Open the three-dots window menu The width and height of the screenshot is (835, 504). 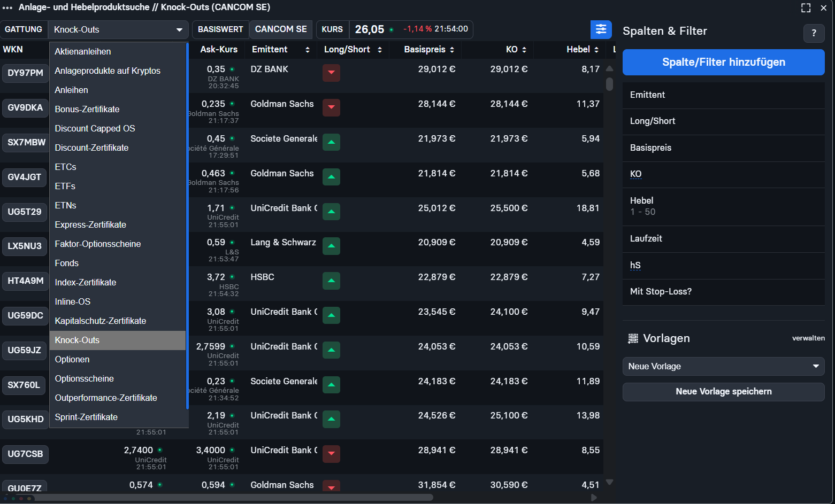point(7,7)
